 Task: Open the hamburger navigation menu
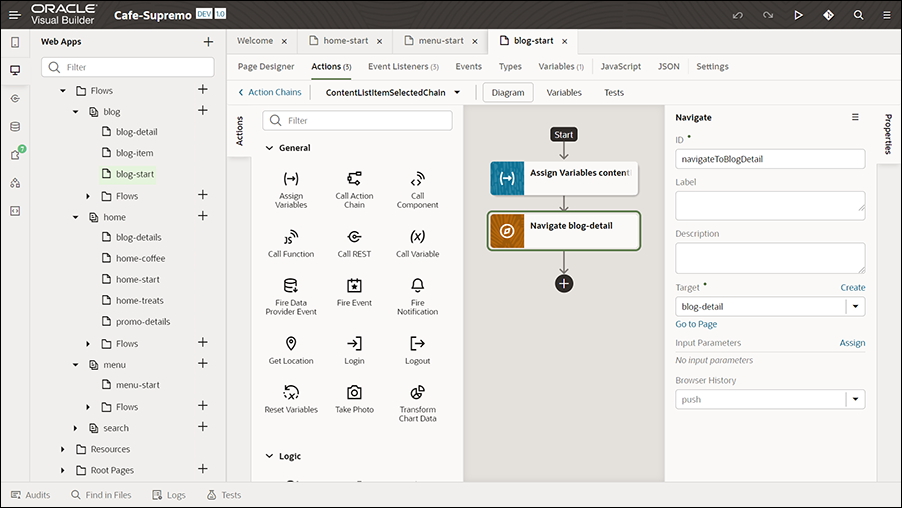[x=14, y=15]
